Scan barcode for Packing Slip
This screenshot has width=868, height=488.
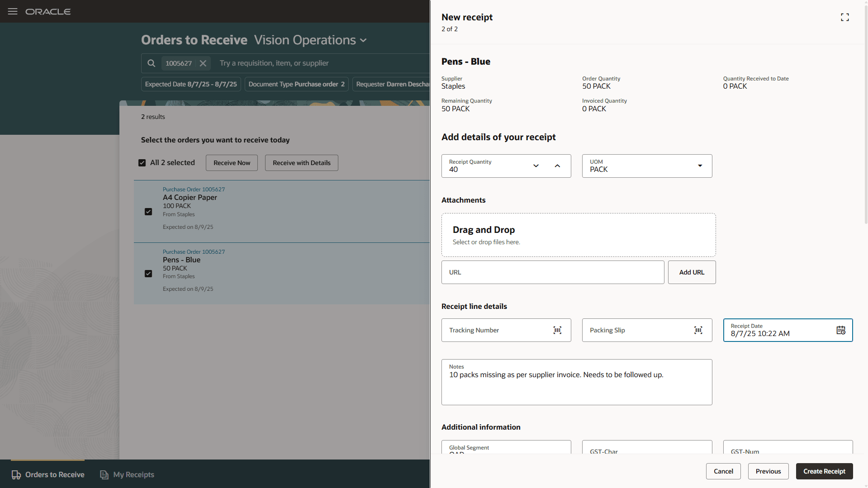click(x=698, y=330)
